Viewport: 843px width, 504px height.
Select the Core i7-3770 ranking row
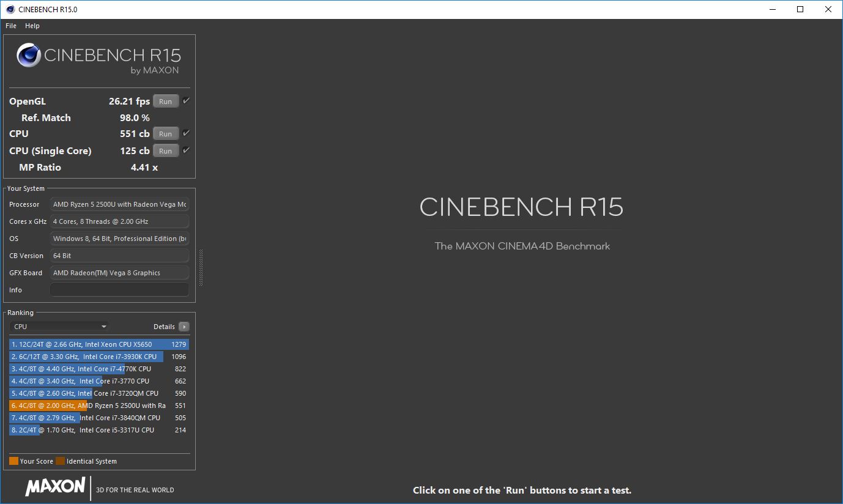tap(99, 381)
